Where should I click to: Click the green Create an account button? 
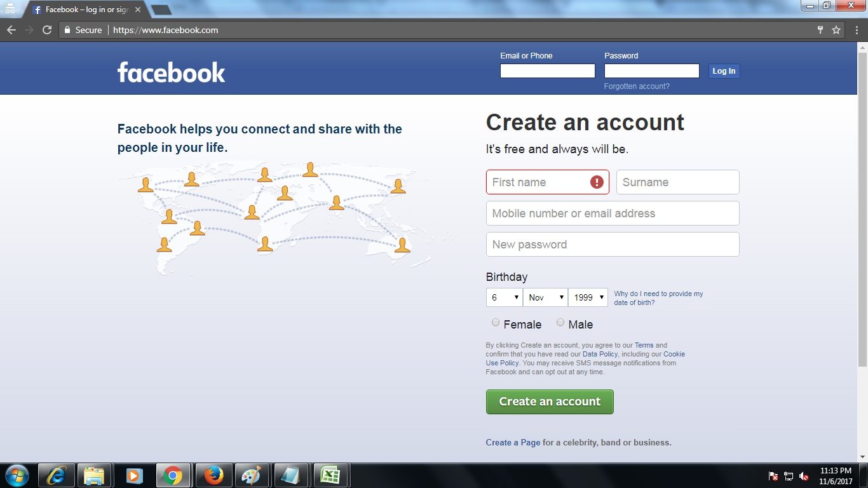pyautogui.click(x=550, y=402)
